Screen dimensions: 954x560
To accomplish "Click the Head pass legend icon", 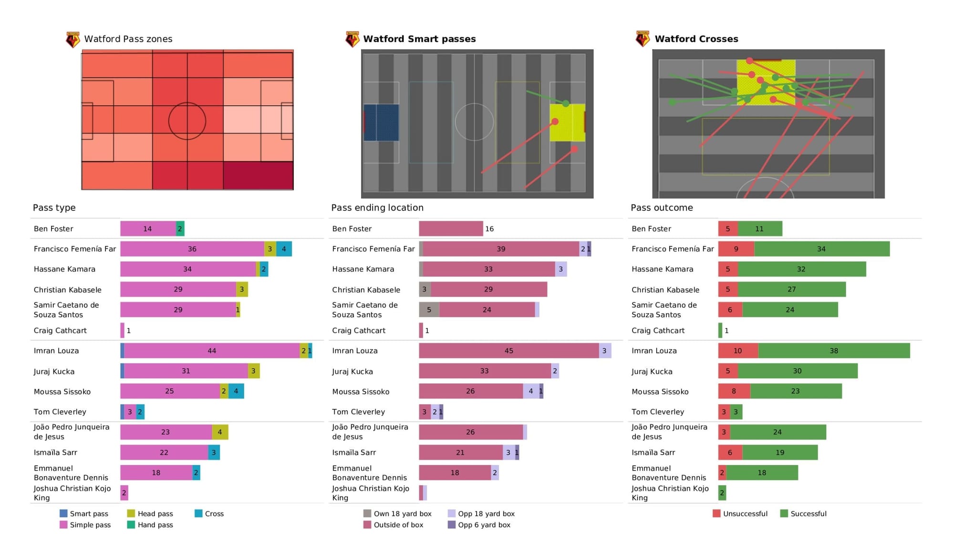I will (x=132, y=513).
